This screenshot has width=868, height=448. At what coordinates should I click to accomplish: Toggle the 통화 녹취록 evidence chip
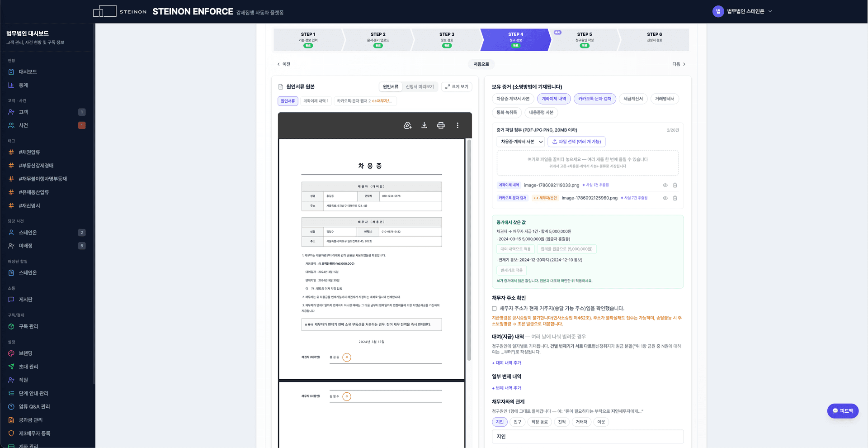click(x=507, y=112)
